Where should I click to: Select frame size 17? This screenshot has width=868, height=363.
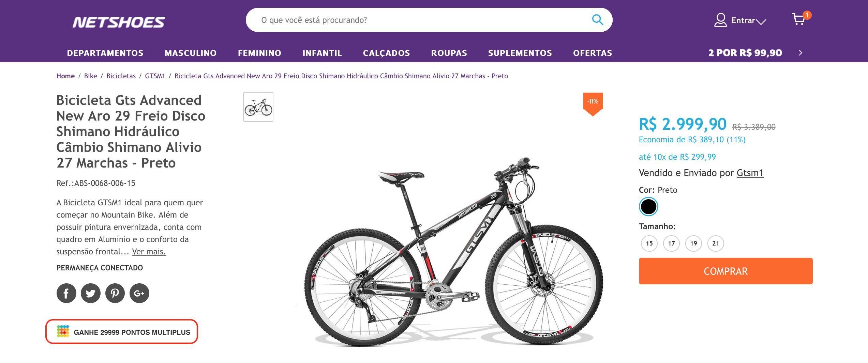(x=671, y=243)
